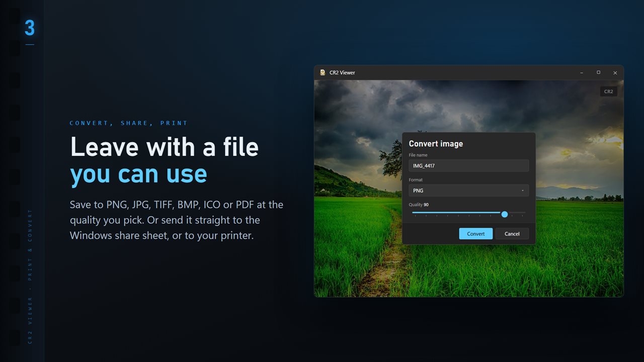The width and height of the screenshot is (644, 362).
Task: Click the CR2 format badge on the image
Action: pyautogui.click(x=609, y=92)
